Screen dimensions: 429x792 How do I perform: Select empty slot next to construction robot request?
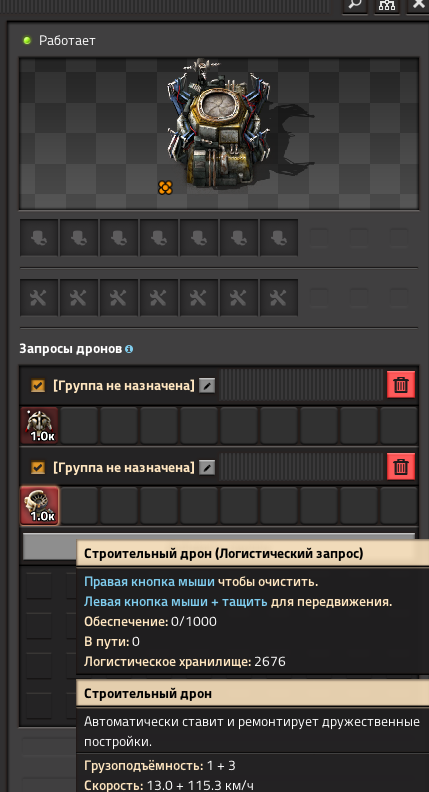coord(79,506)
